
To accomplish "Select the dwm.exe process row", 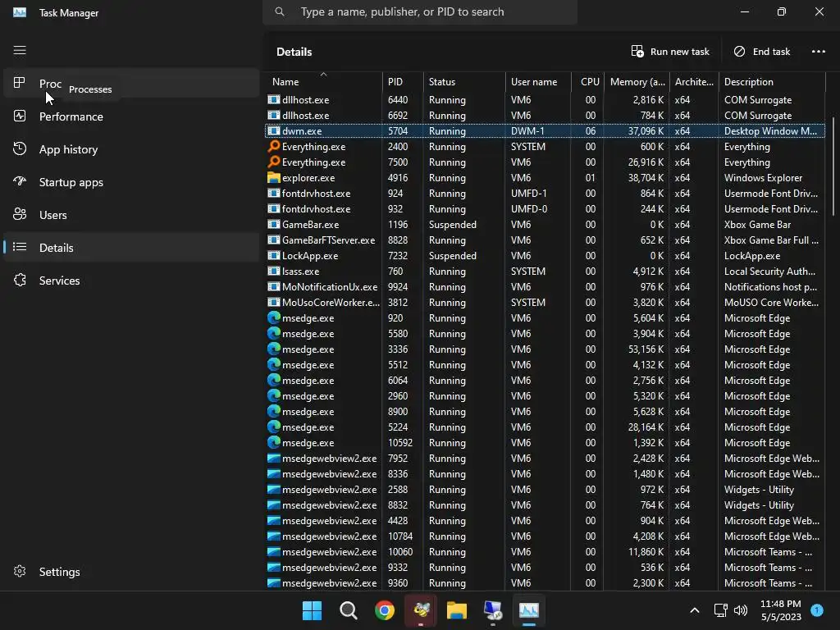I will [546, 130].
